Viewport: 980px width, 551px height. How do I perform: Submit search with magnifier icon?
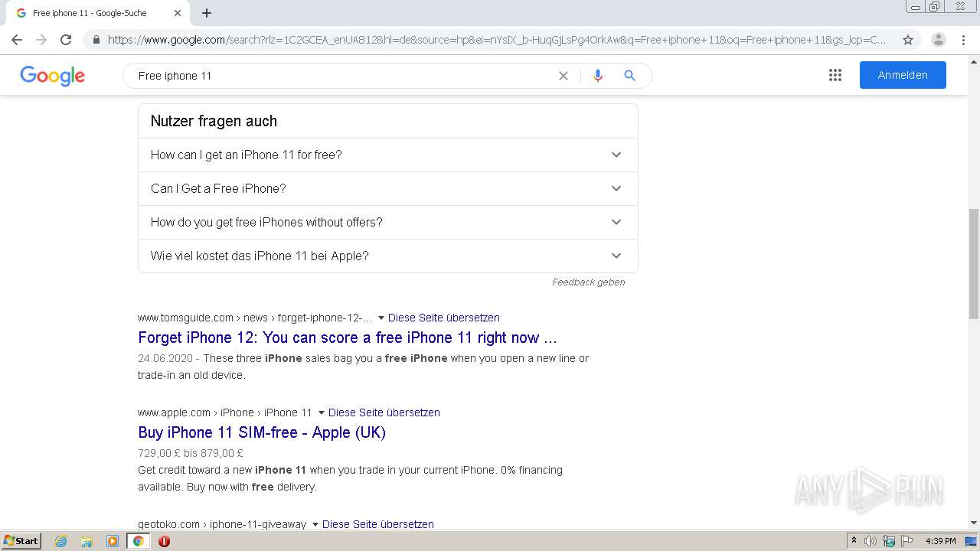629,76
